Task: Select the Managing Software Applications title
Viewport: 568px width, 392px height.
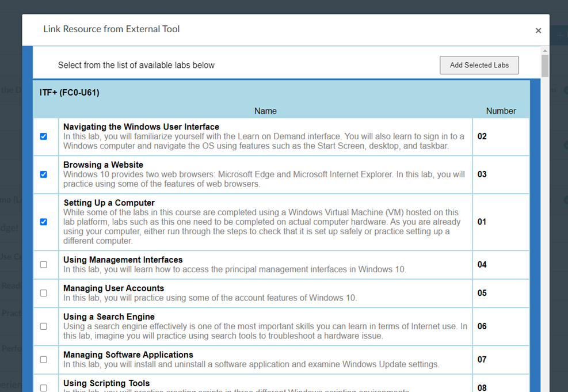Action: point(128,355)
